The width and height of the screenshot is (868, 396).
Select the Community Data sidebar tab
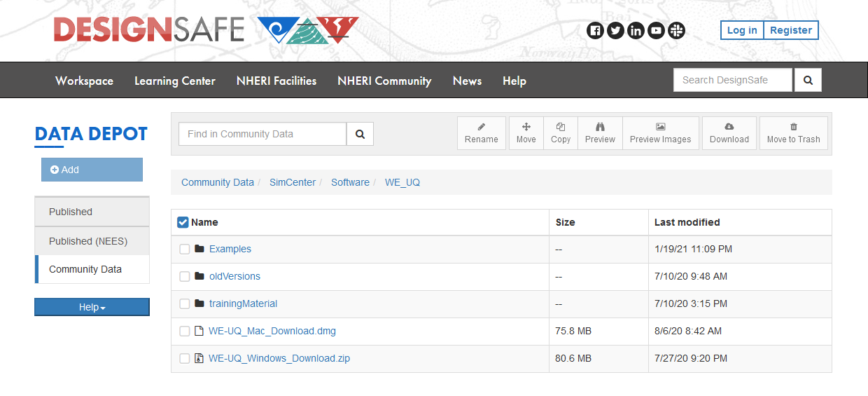pos(92,269)
